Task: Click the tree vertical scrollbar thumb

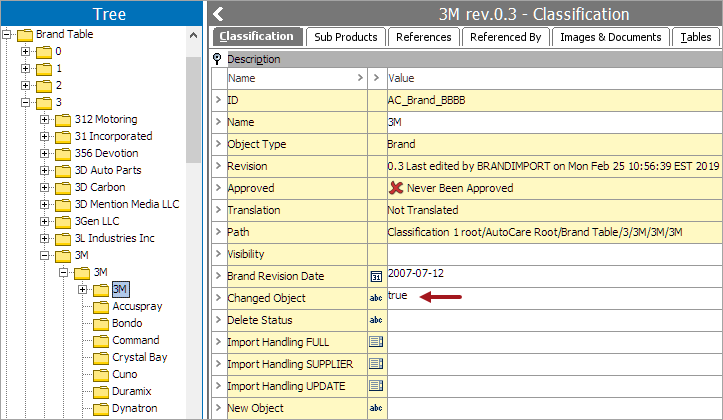Action: pos(194,110)
